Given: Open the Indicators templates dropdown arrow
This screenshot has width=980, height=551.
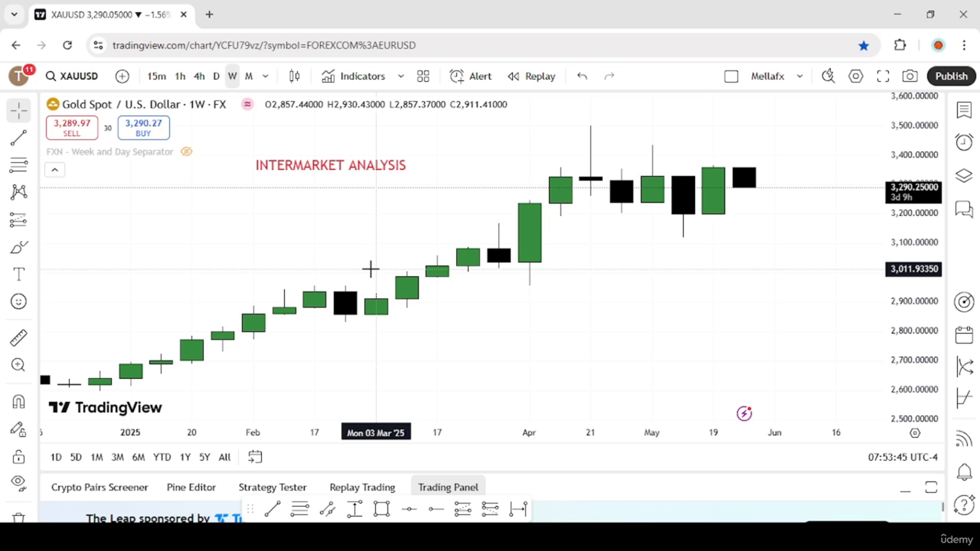Looking at the screenshot, I should click(400, 76).
